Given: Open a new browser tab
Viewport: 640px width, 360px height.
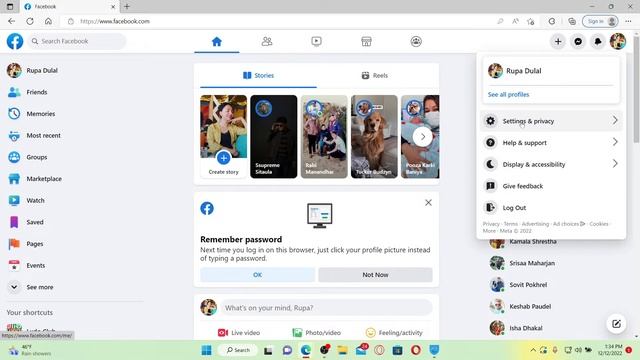Looking at the screenshot, I should (127, 7).
